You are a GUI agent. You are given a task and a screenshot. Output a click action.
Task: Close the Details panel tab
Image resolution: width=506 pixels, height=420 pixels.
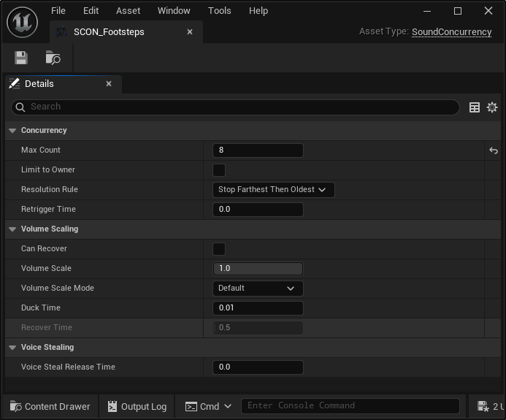(x=109, y=83)
